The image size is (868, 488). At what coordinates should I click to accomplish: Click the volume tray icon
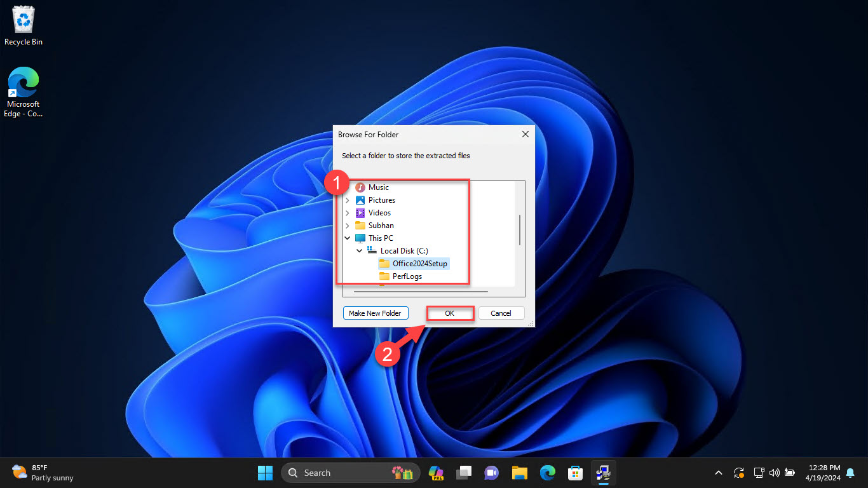tap(774, 473)
